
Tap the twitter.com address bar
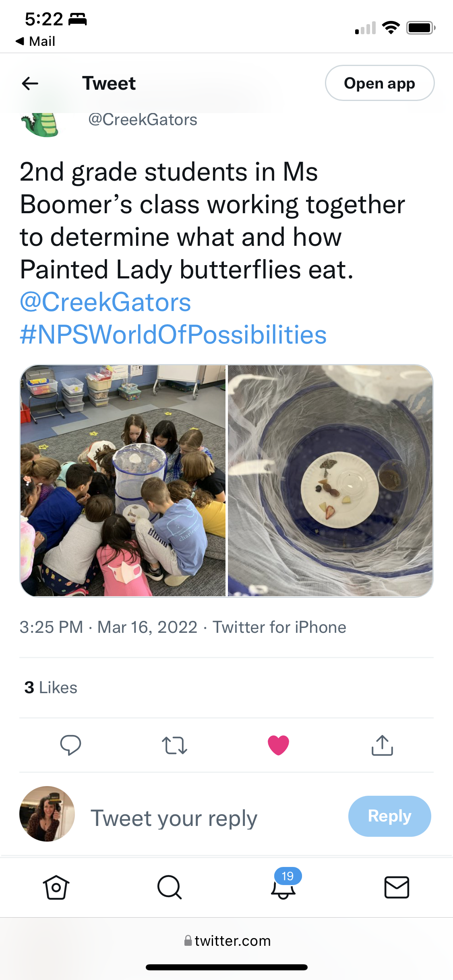227,941
